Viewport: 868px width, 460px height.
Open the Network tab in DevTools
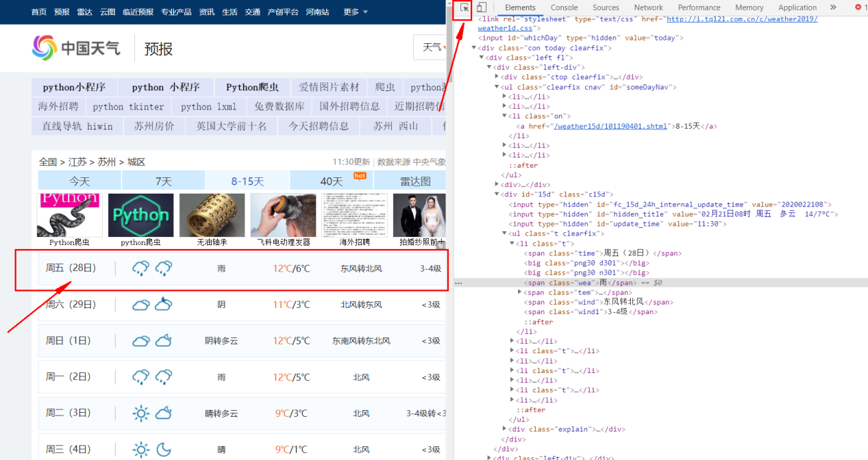pyautogui.click(x=648, y=8)
